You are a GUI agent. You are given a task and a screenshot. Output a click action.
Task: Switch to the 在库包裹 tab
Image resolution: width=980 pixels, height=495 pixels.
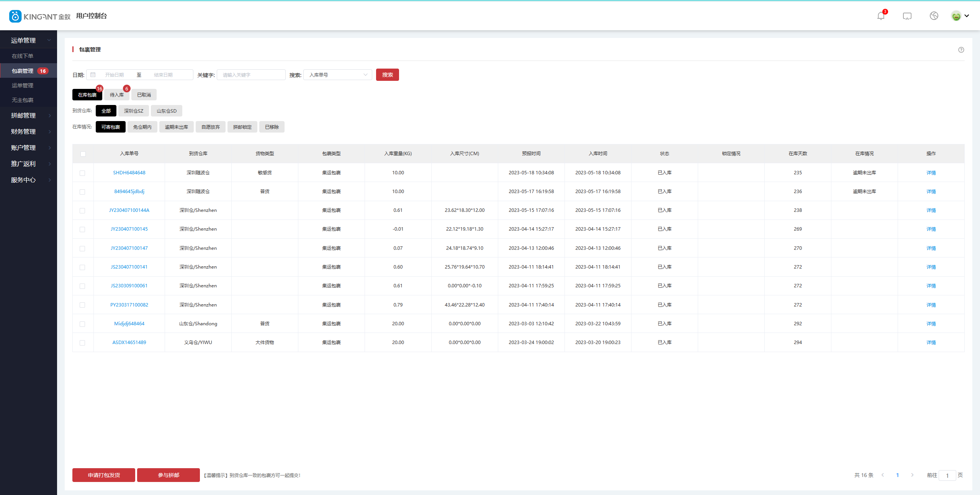click(87, 95)
